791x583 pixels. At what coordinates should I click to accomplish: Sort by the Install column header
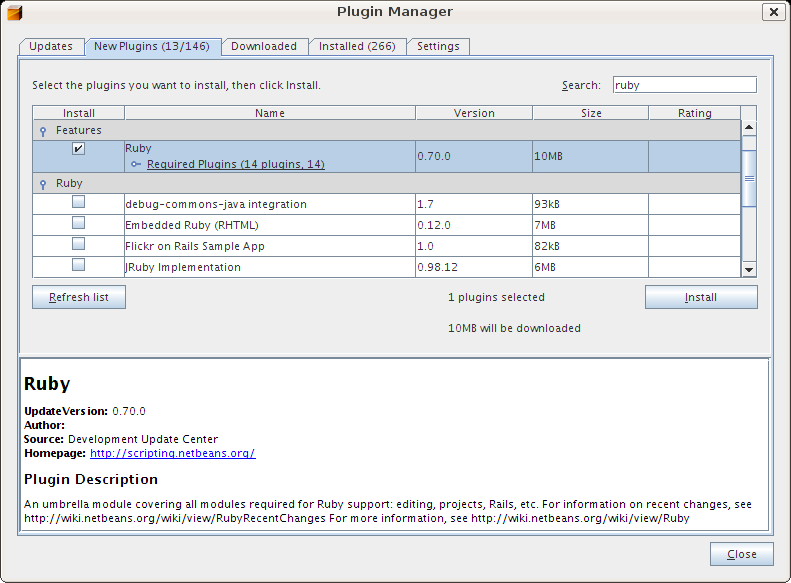pyautogui.click(x=79, y=113)
